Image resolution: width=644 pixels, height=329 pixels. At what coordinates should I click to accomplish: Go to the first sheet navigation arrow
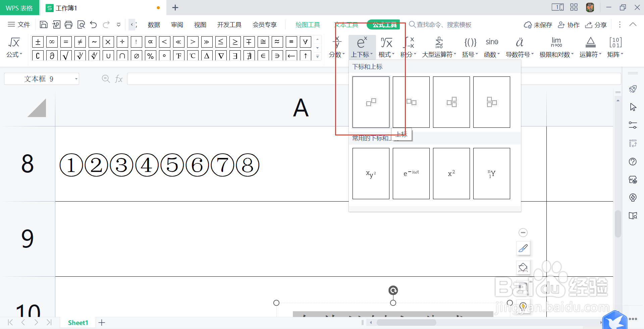click(x=10, y=323)
